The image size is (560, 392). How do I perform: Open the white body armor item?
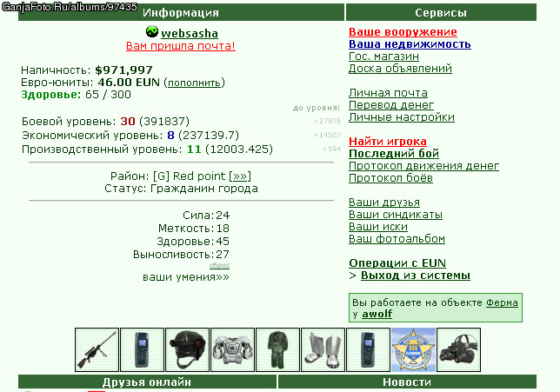232,350
